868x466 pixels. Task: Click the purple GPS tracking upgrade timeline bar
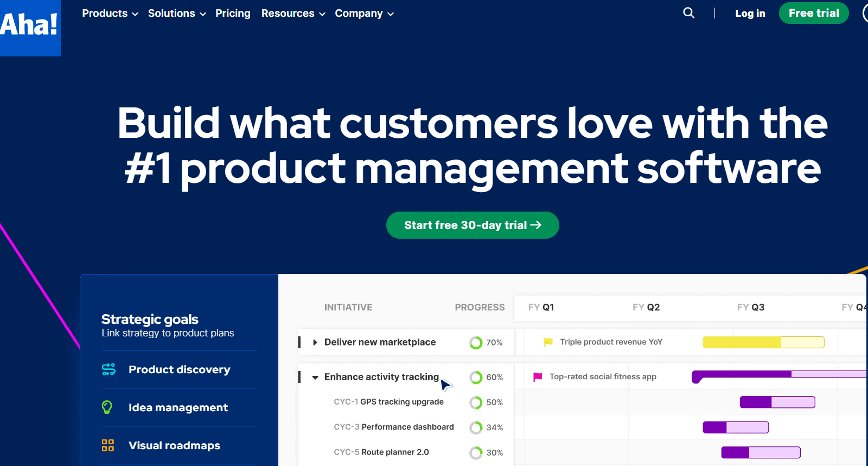777,402
